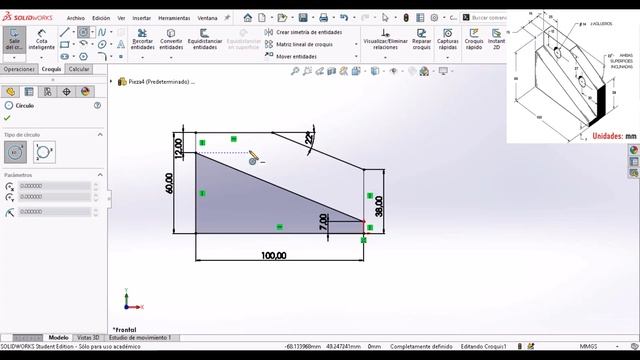The width and height of the screenshot is (640, 360).
Task: Click Mover entidades
Action: (x=291, y=56)
